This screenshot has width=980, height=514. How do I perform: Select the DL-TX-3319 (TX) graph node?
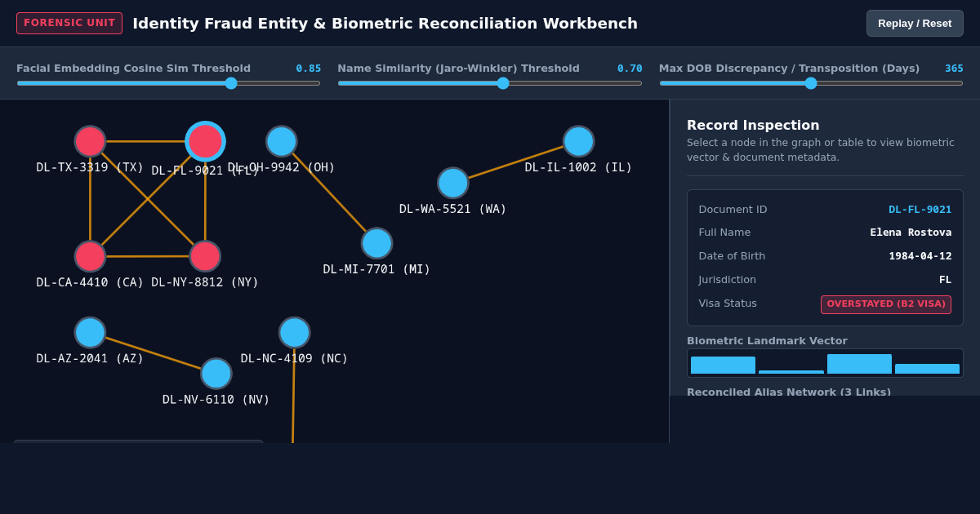90,141
